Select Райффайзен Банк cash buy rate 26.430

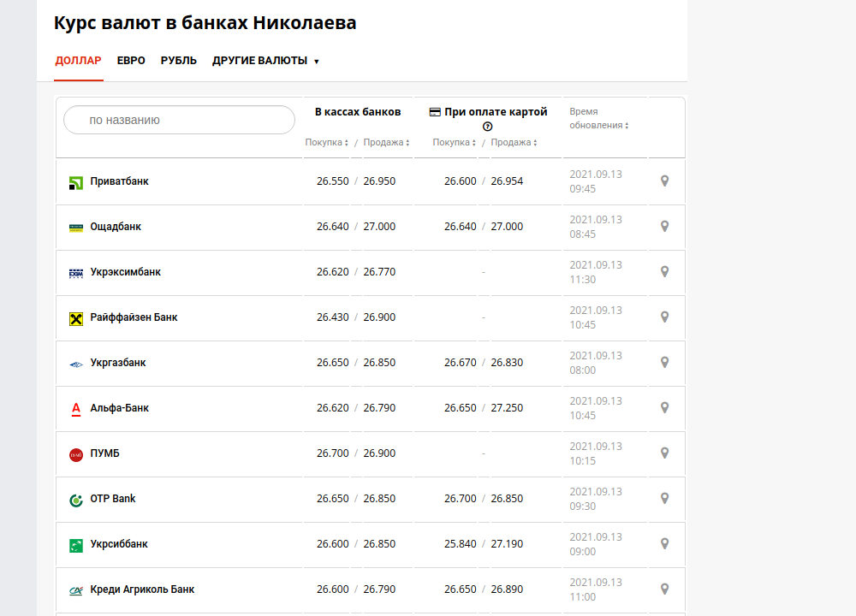pyautogui.click(x=332, y=317)
